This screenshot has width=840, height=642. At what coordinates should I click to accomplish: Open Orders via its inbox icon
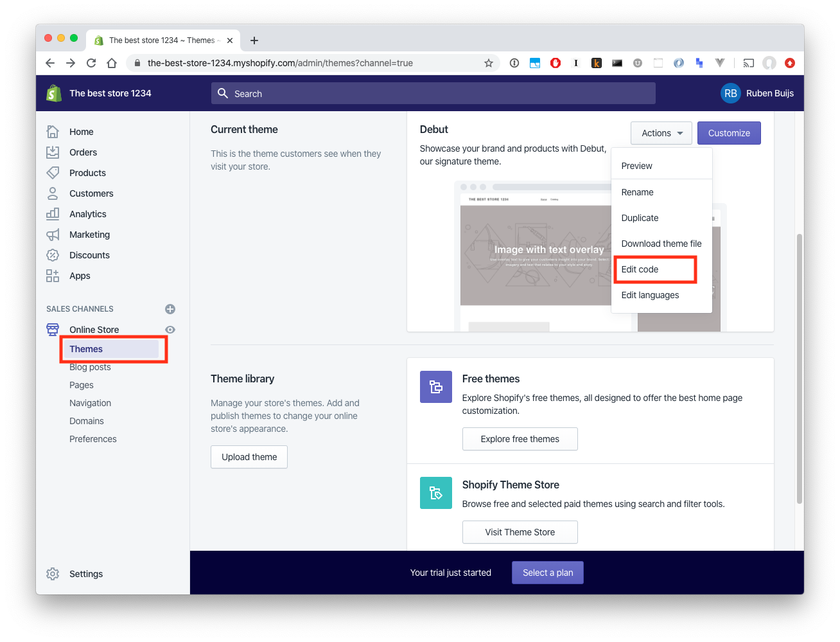point(53,152)
